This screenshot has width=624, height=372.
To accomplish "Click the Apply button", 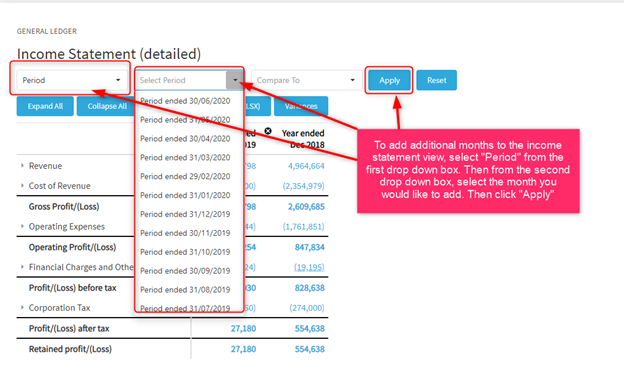I will [389, 80].
